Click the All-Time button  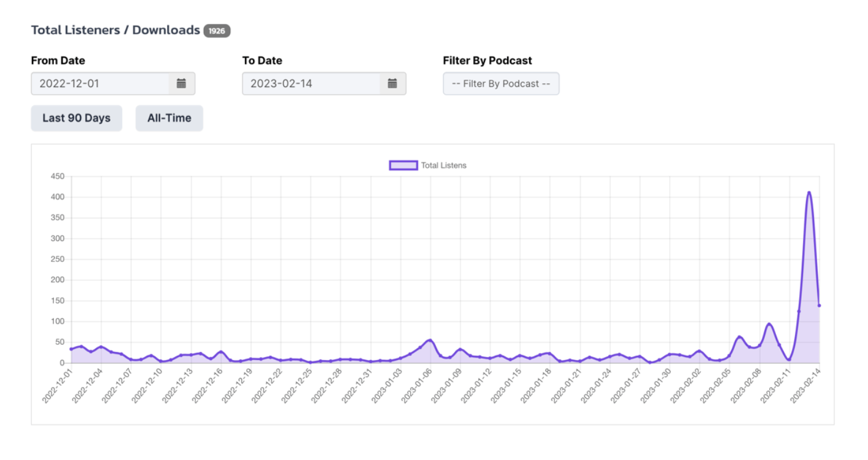(169, 118)
